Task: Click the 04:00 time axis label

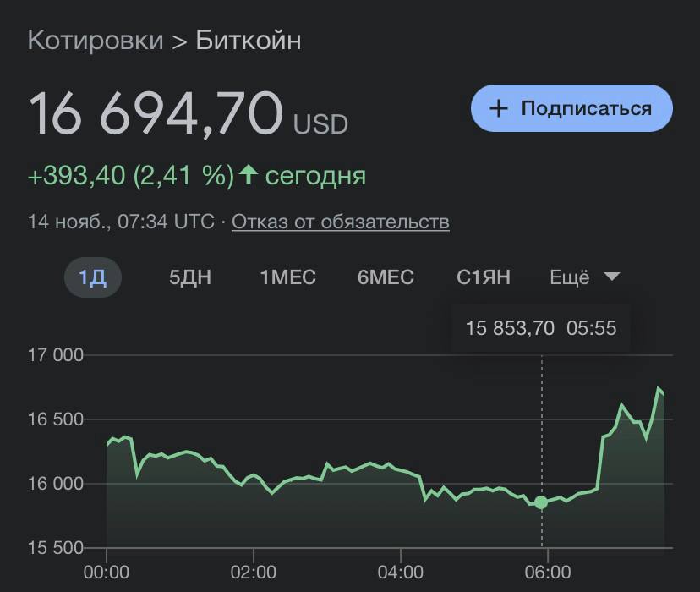Action: (x=400, y=573)
